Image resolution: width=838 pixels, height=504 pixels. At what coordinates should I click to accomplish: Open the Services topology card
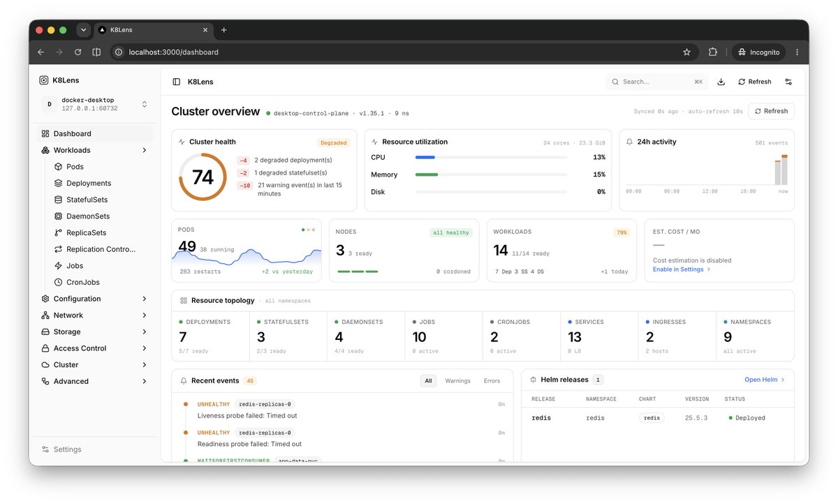(x=599, y=336)
